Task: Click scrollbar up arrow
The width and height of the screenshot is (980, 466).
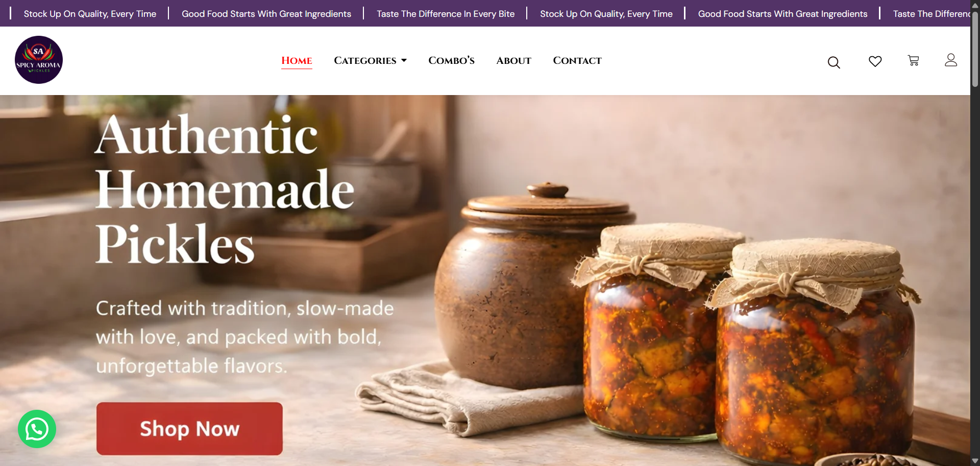Action: pos(975,5)
